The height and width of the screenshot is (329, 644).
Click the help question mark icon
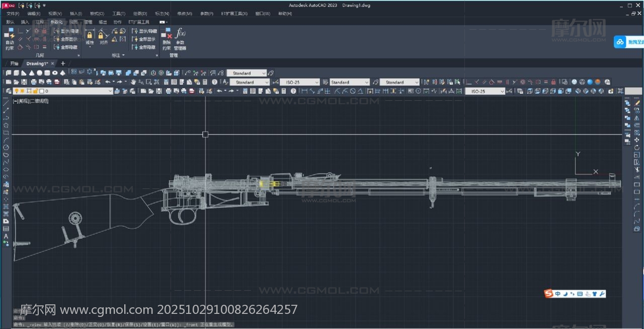(214, 82)
